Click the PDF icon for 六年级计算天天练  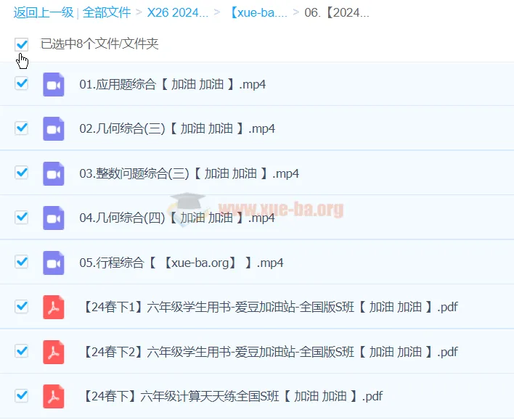[54, 396]
